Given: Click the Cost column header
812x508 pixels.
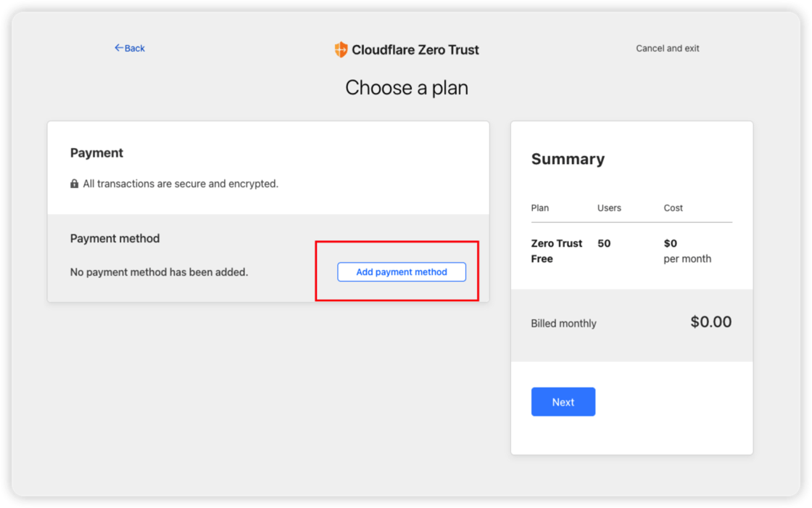Looking at the screenshot, I should coord(673,208).
